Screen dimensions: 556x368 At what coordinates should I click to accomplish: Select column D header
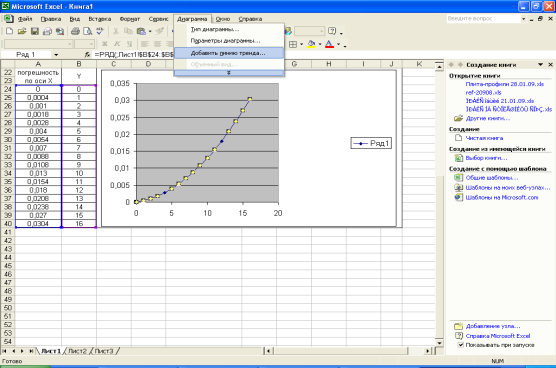(148, 64)
